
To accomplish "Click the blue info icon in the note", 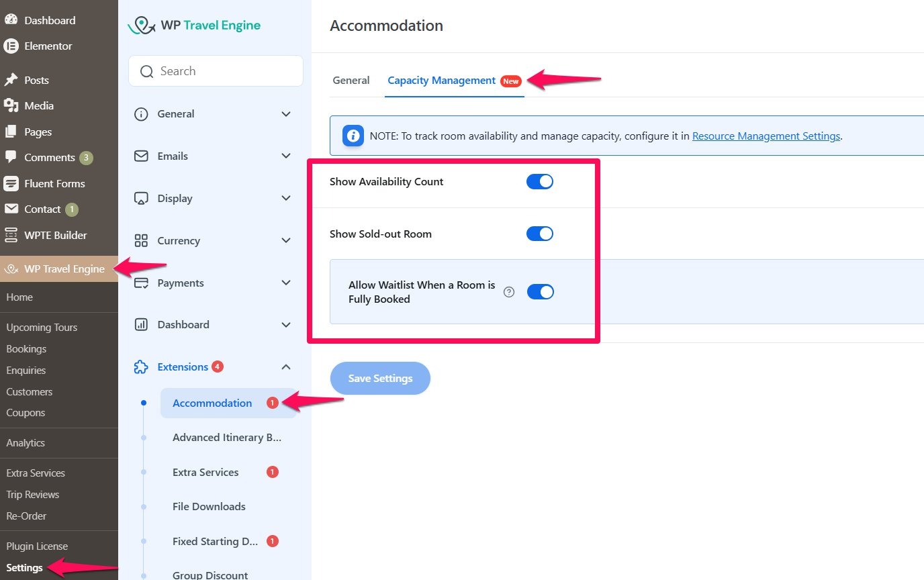I will pos(353,136).
